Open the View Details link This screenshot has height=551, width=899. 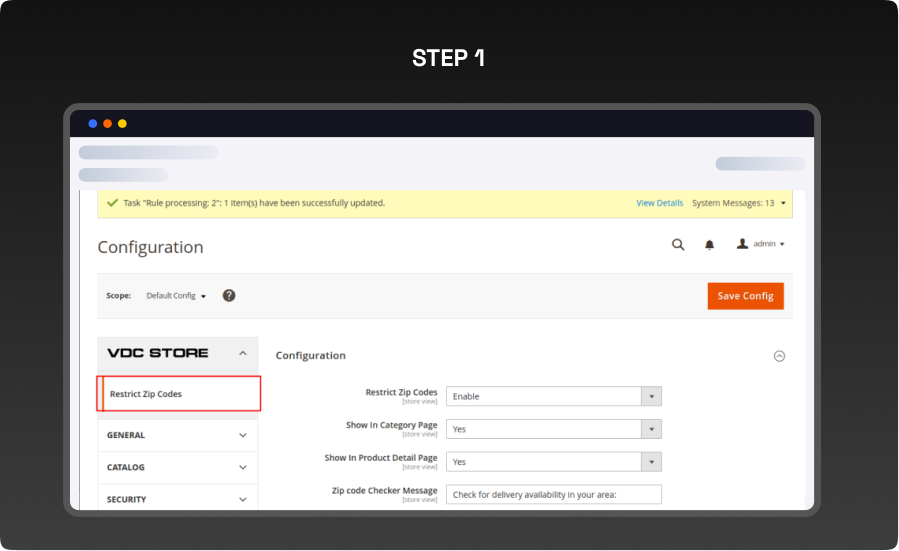[659, 203]
